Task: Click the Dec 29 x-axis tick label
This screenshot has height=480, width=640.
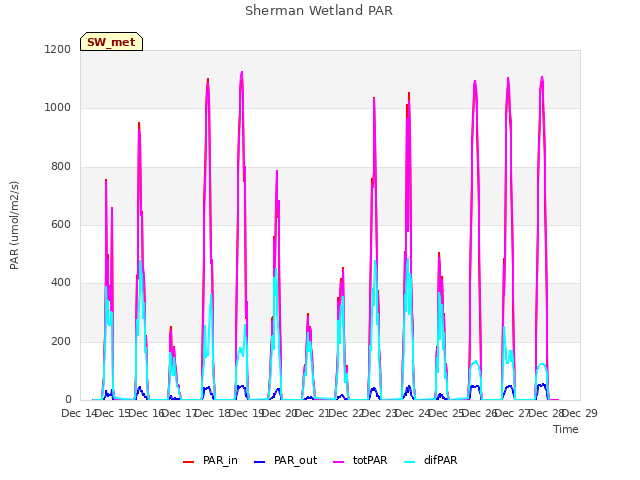Action: 580,413
